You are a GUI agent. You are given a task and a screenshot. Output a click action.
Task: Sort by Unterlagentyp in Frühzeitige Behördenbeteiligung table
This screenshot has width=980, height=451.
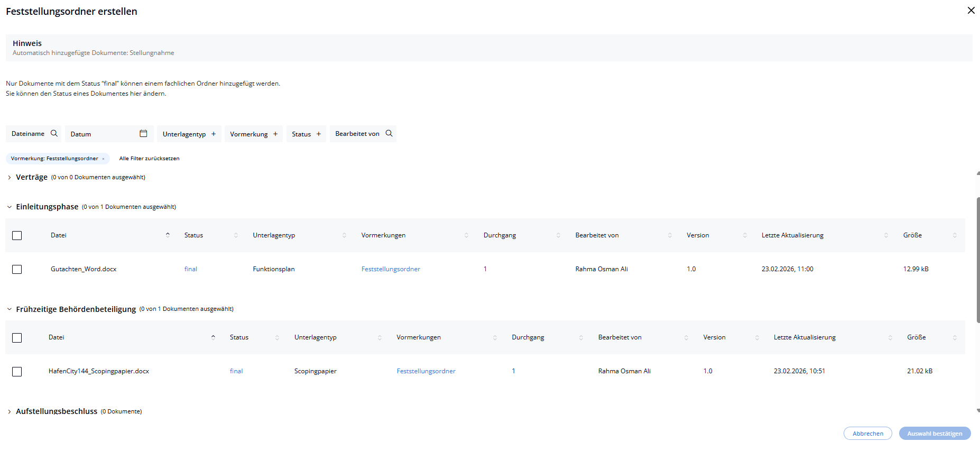click(380, 338)
